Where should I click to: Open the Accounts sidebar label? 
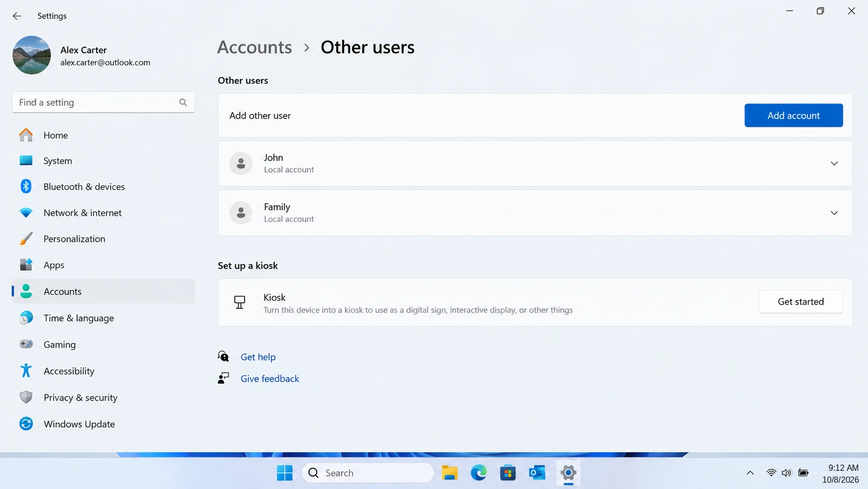(x=62, y=292)
